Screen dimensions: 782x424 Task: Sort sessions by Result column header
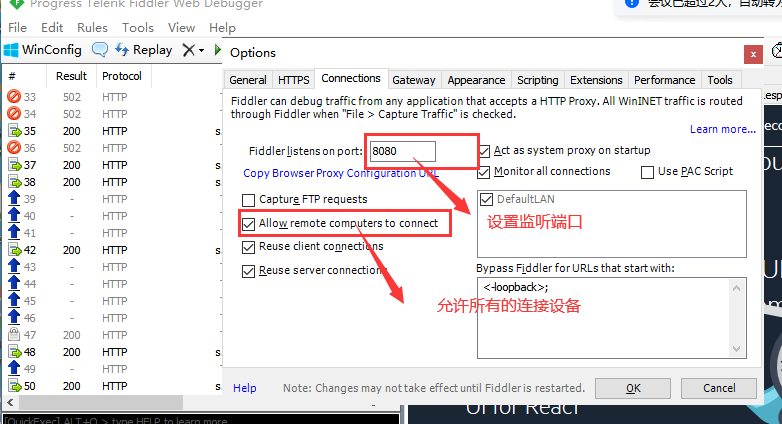(x=71, y=76)
